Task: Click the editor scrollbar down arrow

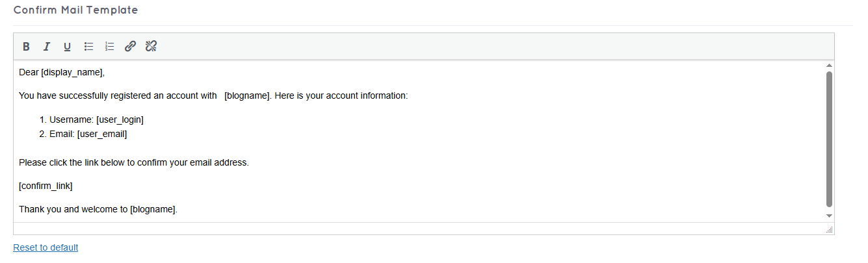Action: (829, 216)
